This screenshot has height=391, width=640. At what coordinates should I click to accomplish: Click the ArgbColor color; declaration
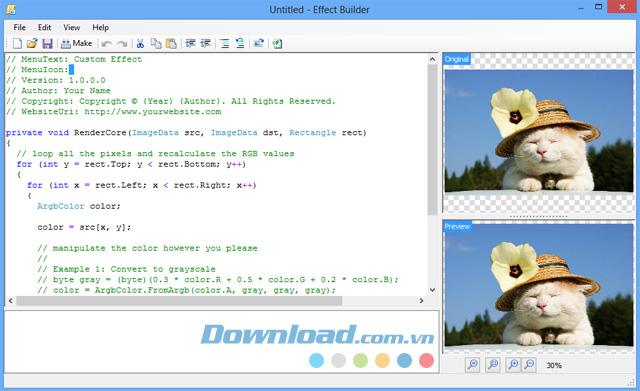pyautogui.click(x=79, y=206)
